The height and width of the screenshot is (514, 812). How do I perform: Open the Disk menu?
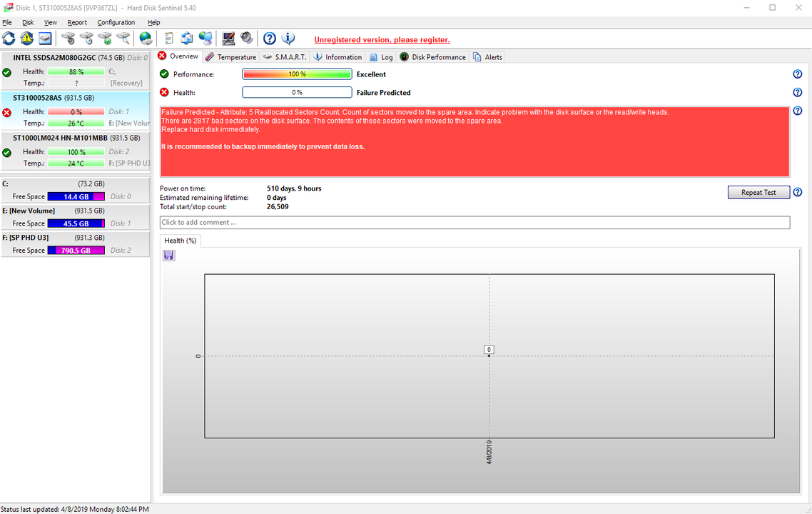28,22
